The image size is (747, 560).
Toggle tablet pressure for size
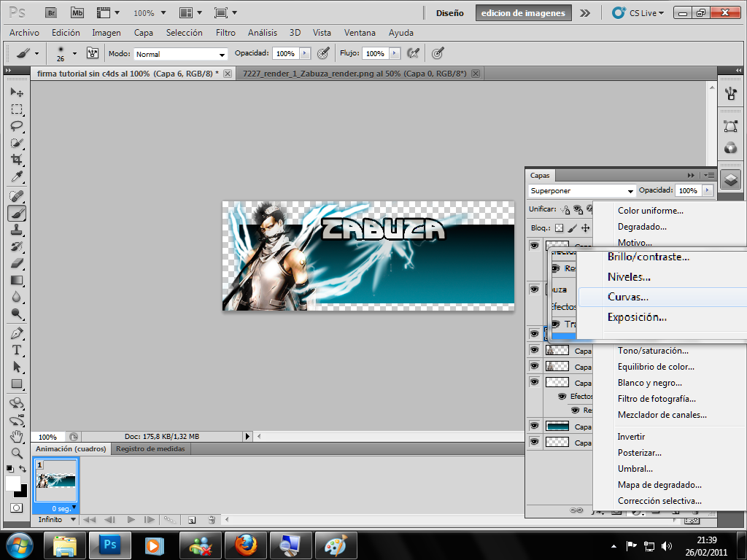(438, 52)
